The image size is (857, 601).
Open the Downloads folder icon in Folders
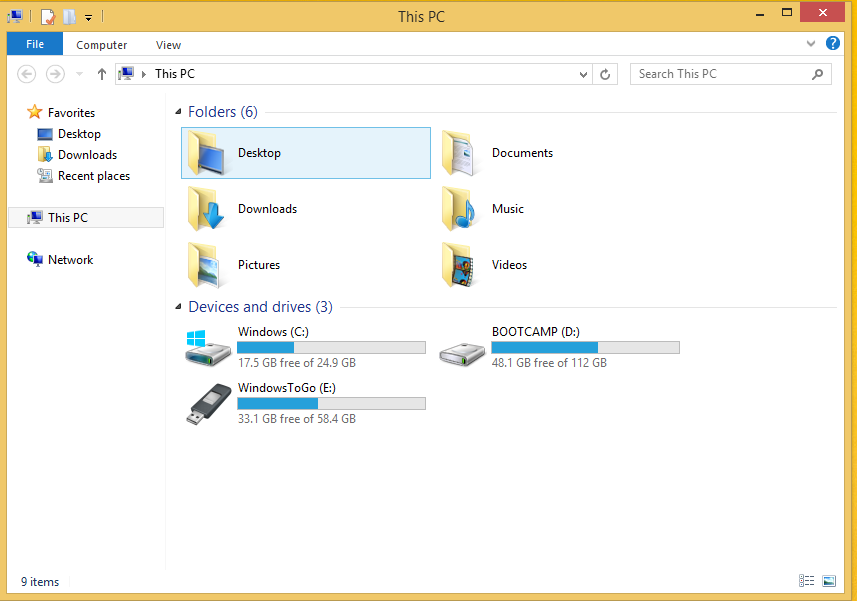tap(206, 209)
